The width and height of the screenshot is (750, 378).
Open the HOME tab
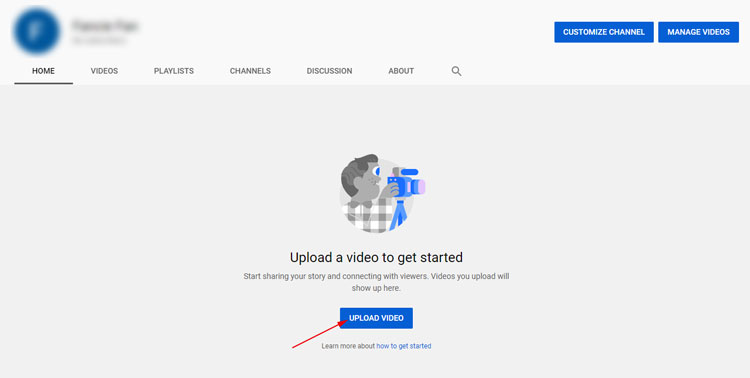[x=44, y=71]
